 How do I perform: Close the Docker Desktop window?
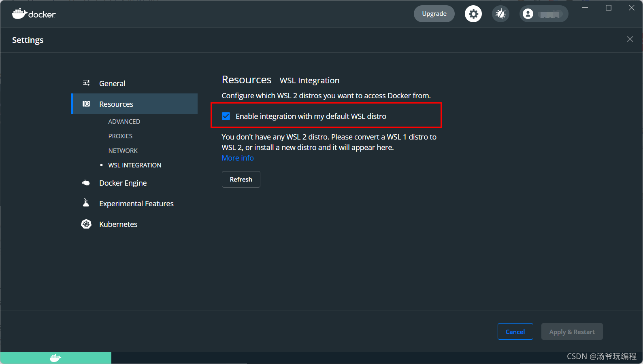(x=632, y=8)
